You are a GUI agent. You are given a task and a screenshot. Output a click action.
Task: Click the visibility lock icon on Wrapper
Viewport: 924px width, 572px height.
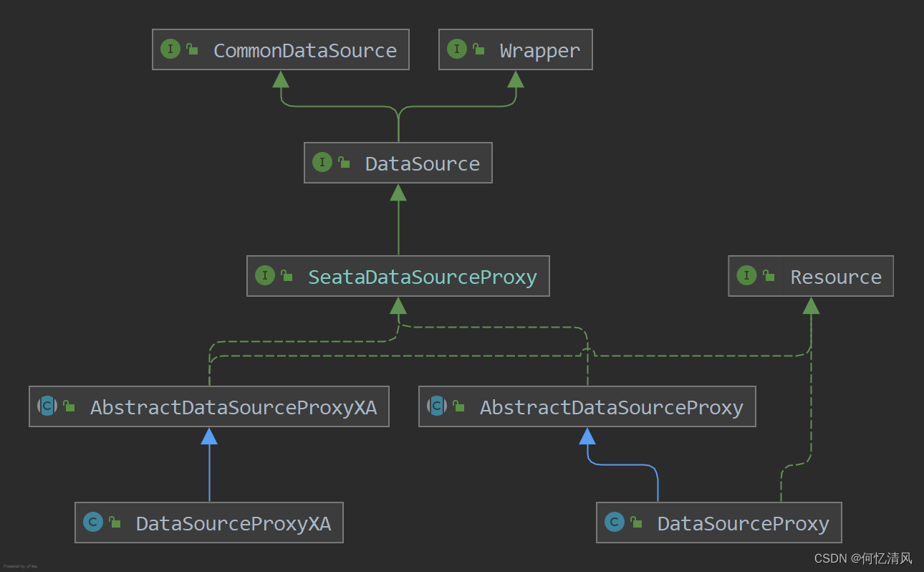(x=478, y=49)
